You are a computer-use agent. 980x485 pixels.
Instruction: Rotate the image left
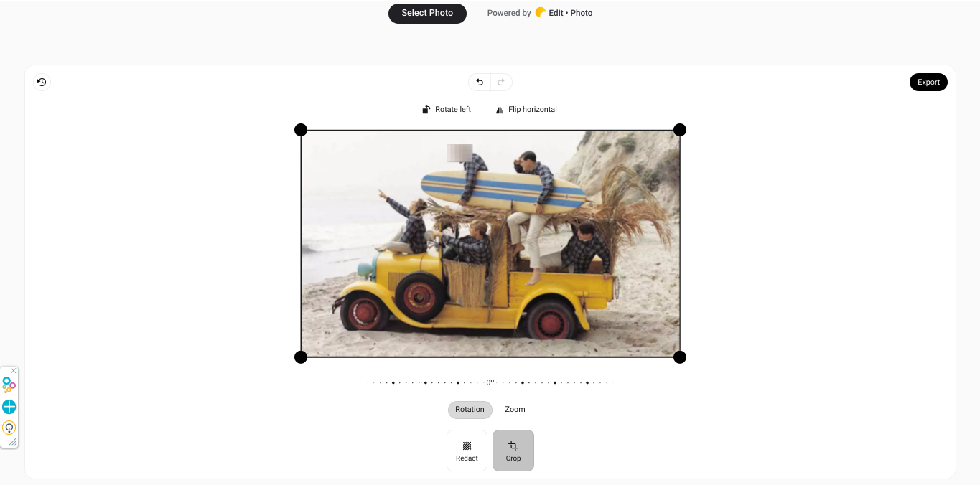point(447,110)
